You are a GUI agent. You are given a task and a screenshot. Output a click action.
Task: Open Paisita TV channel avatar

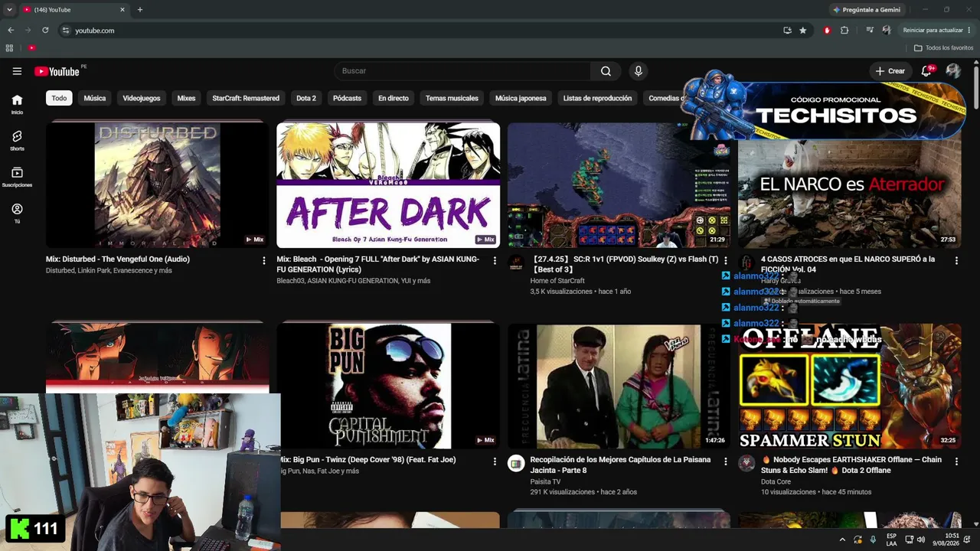pos(517,463)
